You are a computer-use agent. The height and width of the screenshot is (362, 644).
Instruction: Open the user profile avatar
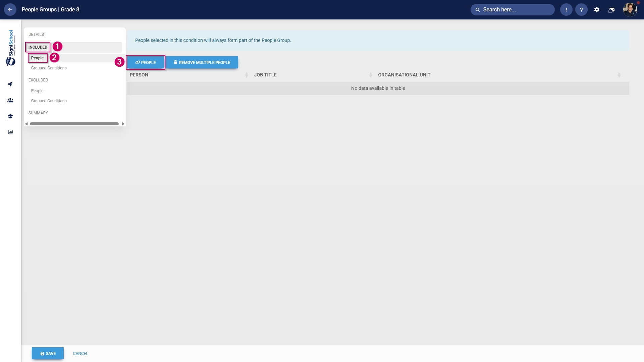(x=630, y=10)
